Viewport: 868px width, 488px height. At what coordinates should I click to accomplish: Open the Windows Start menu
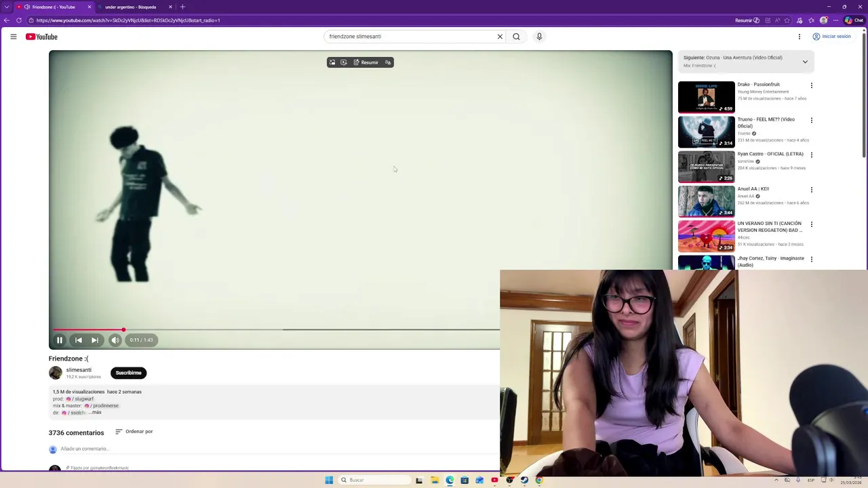(x=329, y=480)
